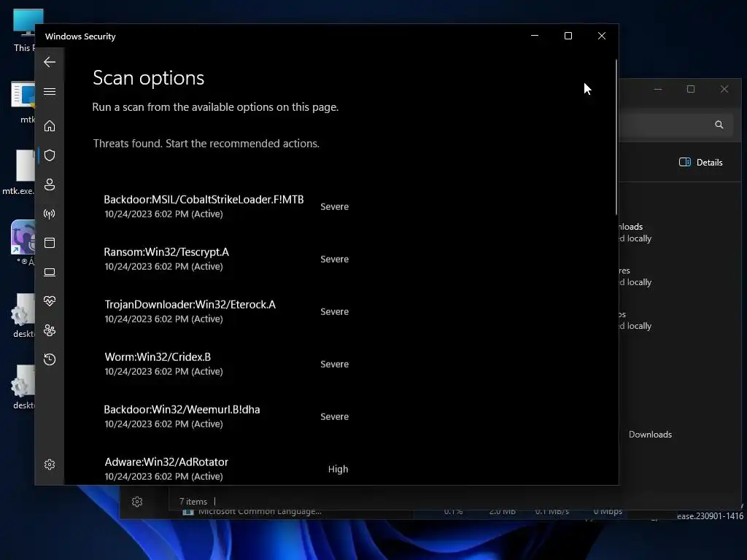This screenshot has width=747, height=560.
Task: Open Device security laptop icon
Action: pyautogui.click(x=50, y=272)
